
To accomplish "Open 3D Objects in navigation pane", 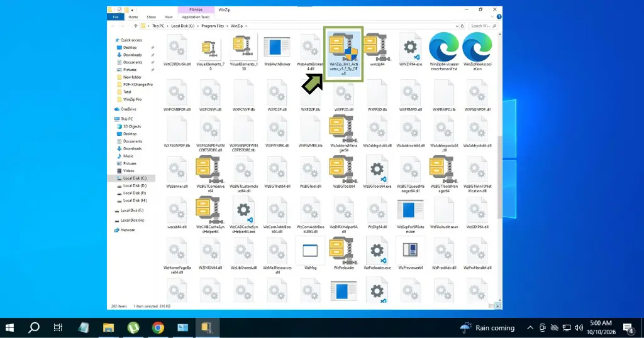I will 132,126.
